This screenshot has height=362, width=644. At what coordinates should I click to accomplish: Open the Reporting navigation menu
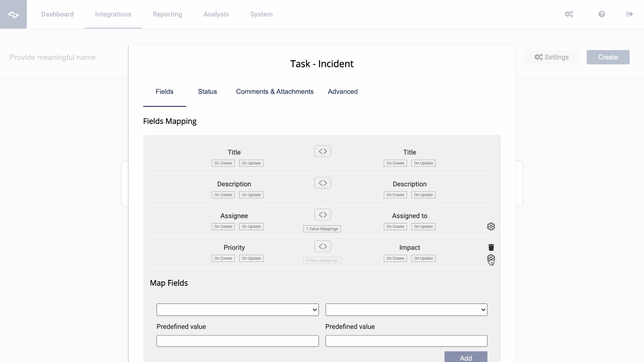tap(167, 14)
